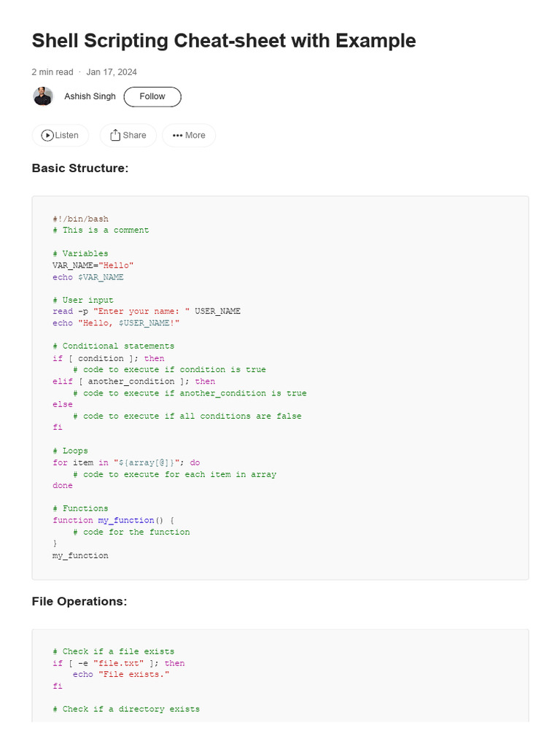Screen dimensions: 560x747
Task: Click the 'for item in' loop line
Action: point(126,462)
